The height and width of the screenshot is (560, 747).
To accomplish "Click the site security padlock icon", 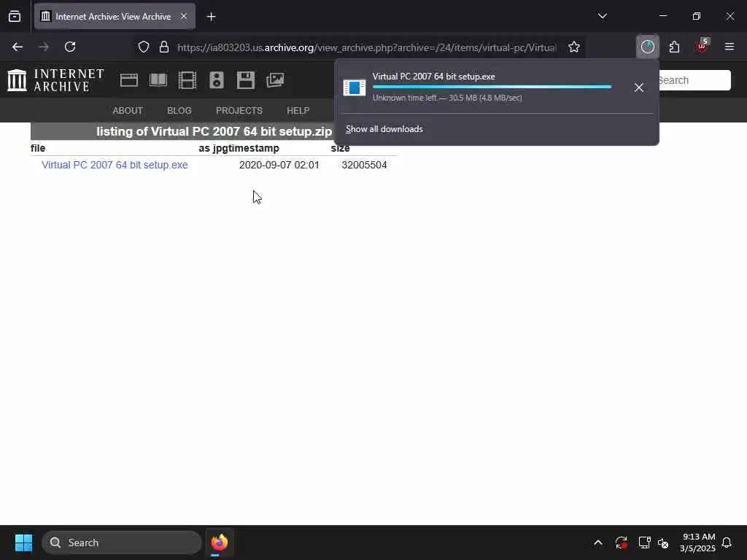I will (164, 47).
